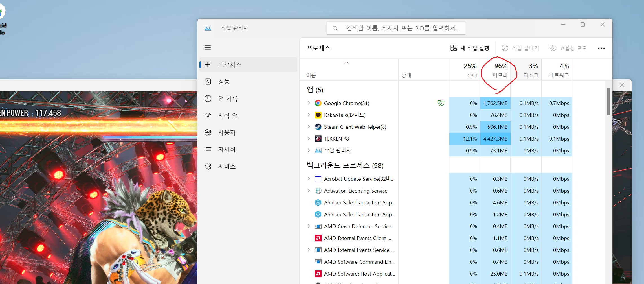The image size is (644, 284).
Task: Switch to the 사용자 users tab
Action: pyautogui.click(x=248, y=132)
